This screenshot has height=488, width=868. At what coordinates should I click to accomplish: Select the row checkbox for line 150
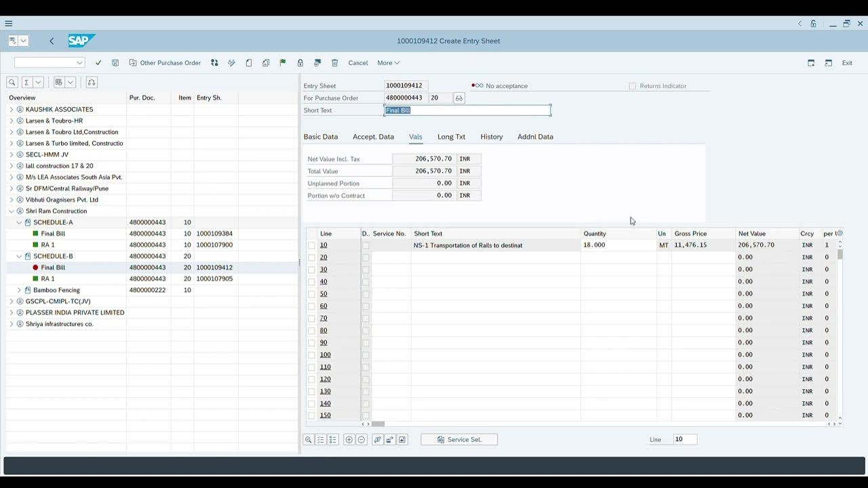coord(311,415)
